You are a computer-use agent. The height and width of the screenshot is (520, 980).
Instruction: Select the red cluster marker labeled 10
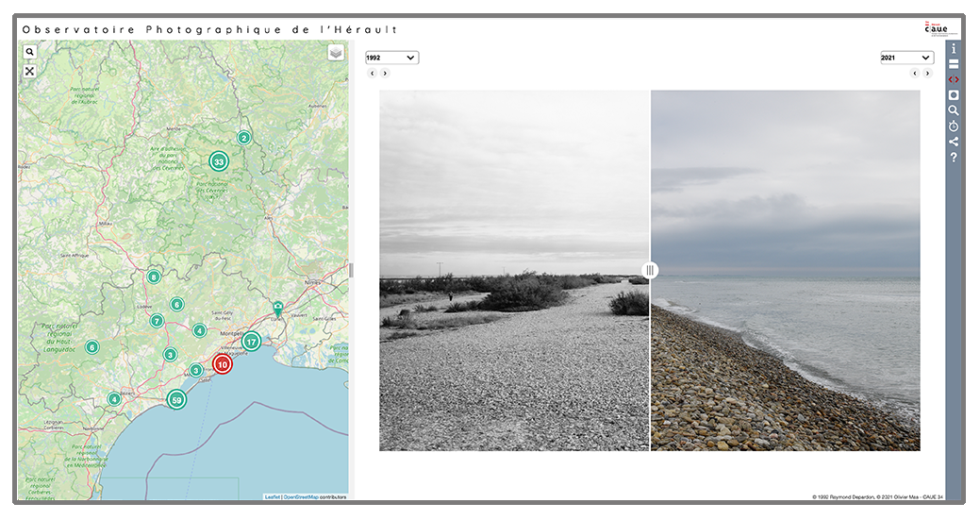[x=223, y=364]
